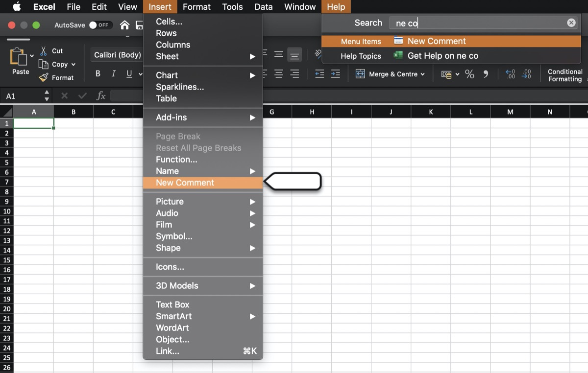Image resolution: width=588 pixels, height=373 pixels.
Task: Open the Paste options dropdown arrow
Action: coord(32,56)
